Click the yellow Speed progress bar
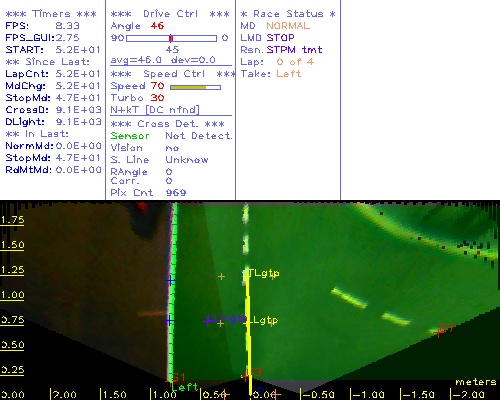Screen dimensions: 500x400 (195, 87)
